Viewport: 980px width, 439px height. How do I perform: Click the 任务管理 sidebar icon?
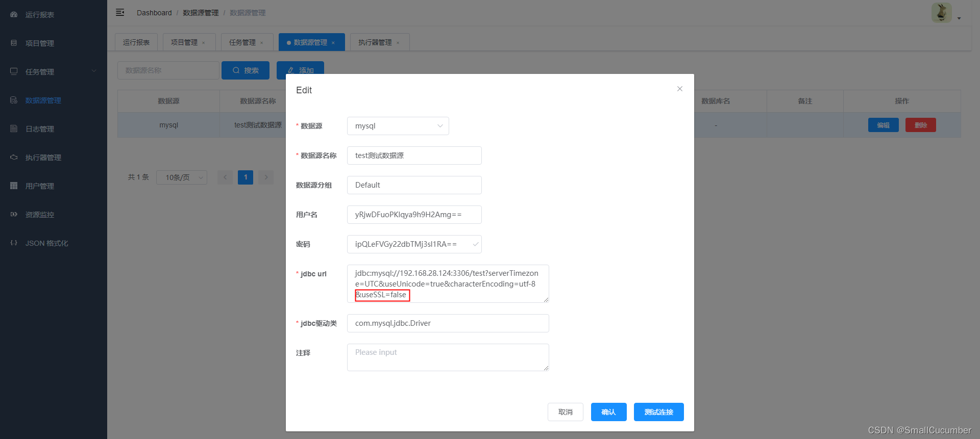(14, 71)
